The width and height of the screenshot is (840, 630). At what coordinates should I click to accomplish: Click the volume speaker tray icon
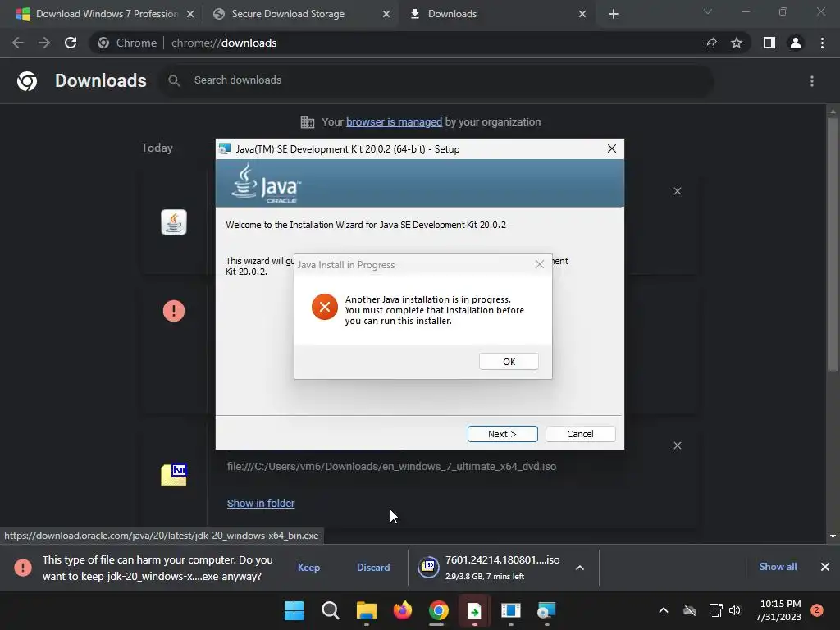click(x=734, y=610)
